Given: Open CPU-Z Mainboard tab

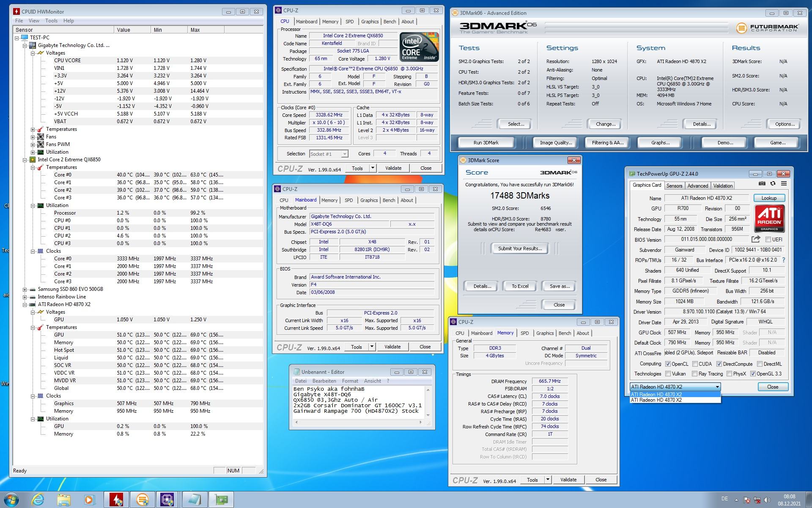Looking at the screenshot, I should tap(306, 200).
